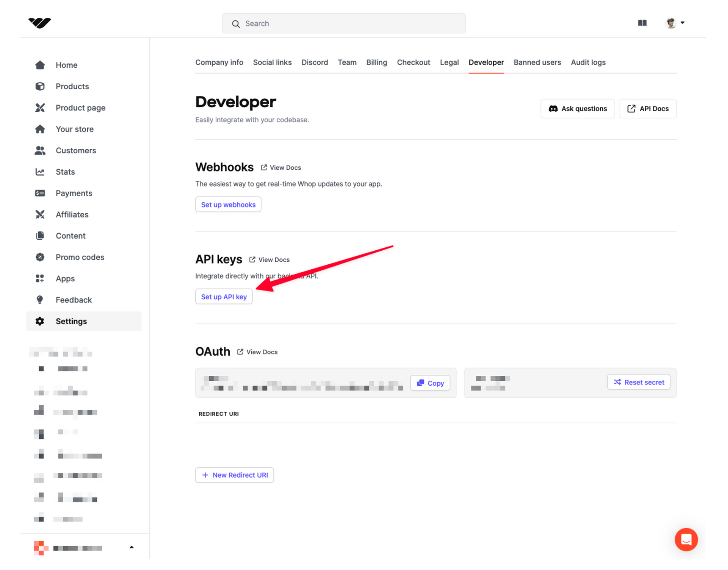728x570 pixels.
Task: Click the Promo codes badge icon
Action: pos(40,257)
